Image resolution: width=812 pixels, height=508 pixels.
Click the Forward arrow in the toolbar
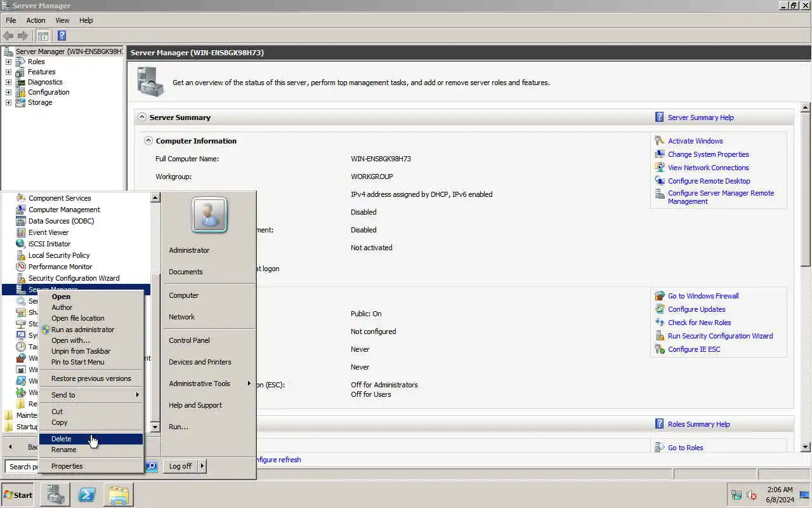23,36
